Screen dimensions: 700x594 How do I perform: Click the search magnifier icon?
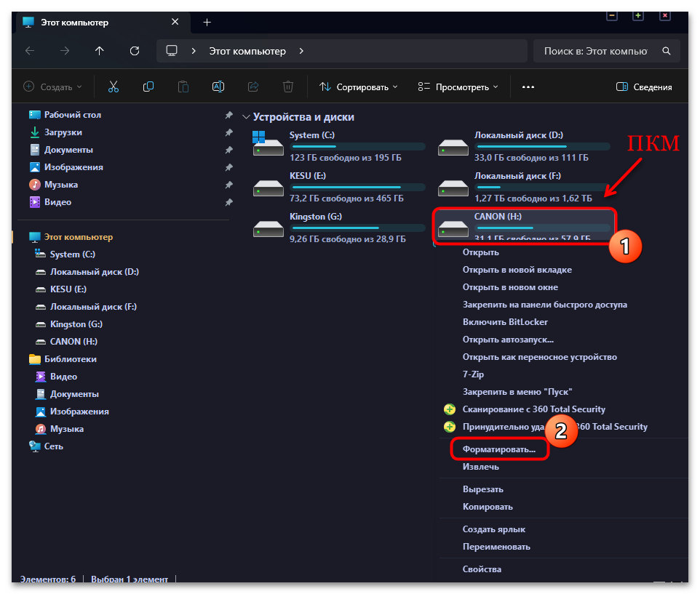667,51
